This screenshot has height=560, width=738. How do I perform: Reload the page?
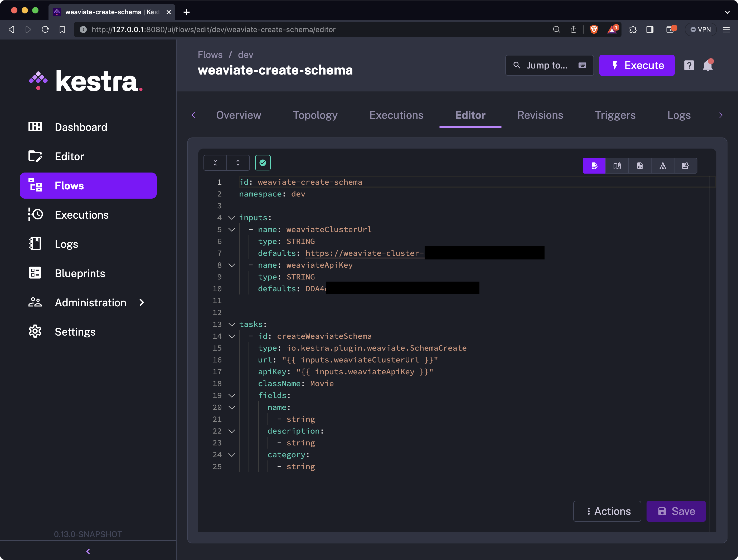point(45,29)
